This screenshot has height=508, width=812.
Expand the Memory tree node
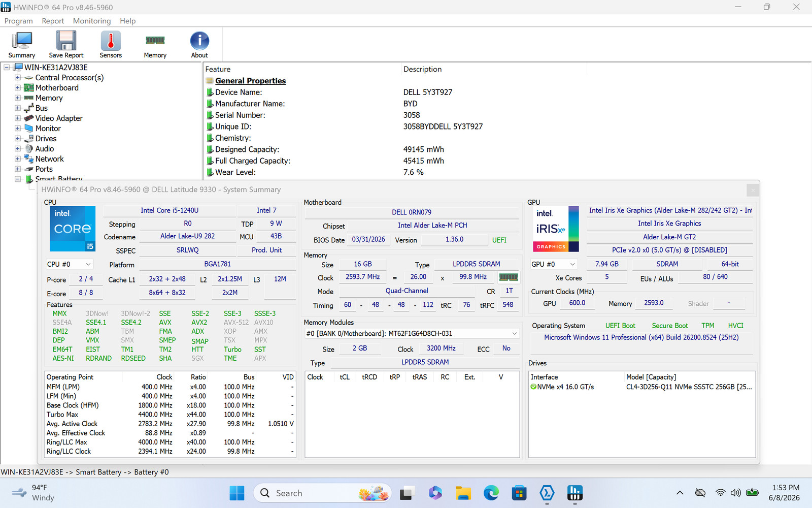(18, 98)
